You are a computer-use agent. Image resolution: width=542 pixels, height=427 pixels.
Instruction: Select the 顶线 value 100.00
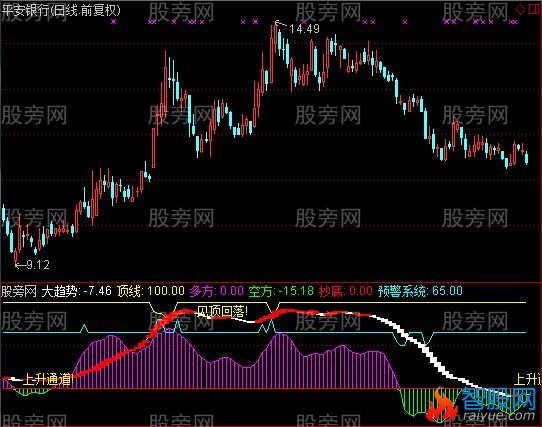[166, 291]
